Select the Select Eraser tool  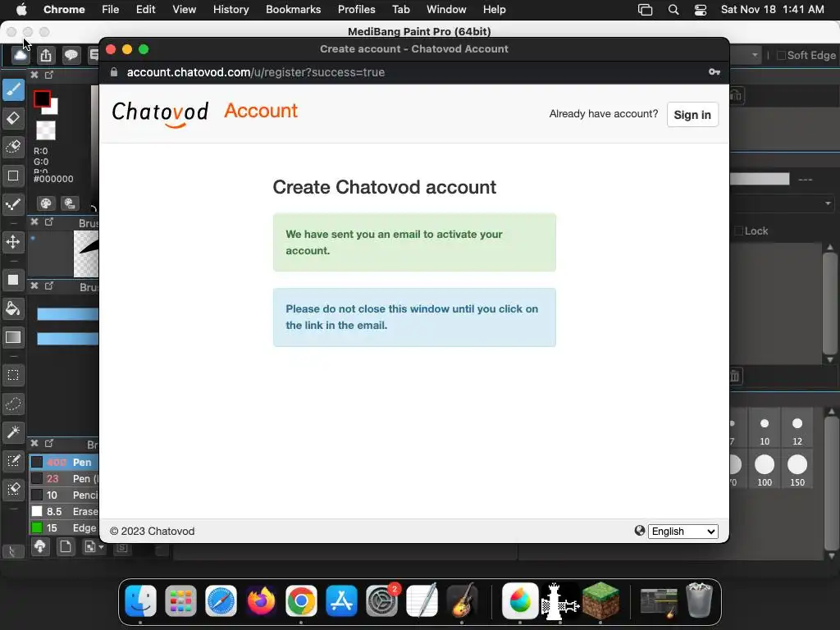pos(13,489)
